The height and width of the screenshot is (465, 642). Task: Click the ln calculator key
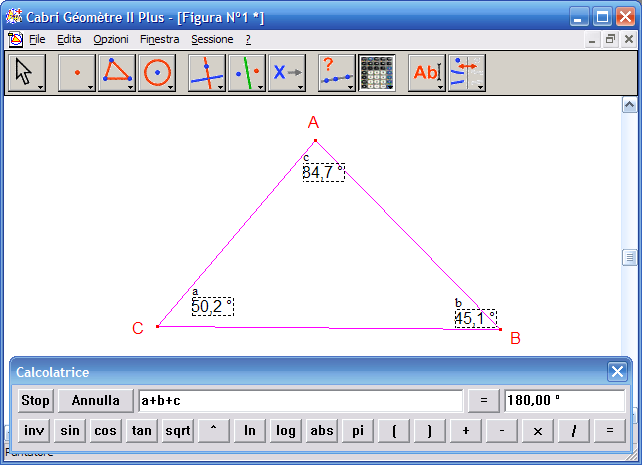pos(250,431)
